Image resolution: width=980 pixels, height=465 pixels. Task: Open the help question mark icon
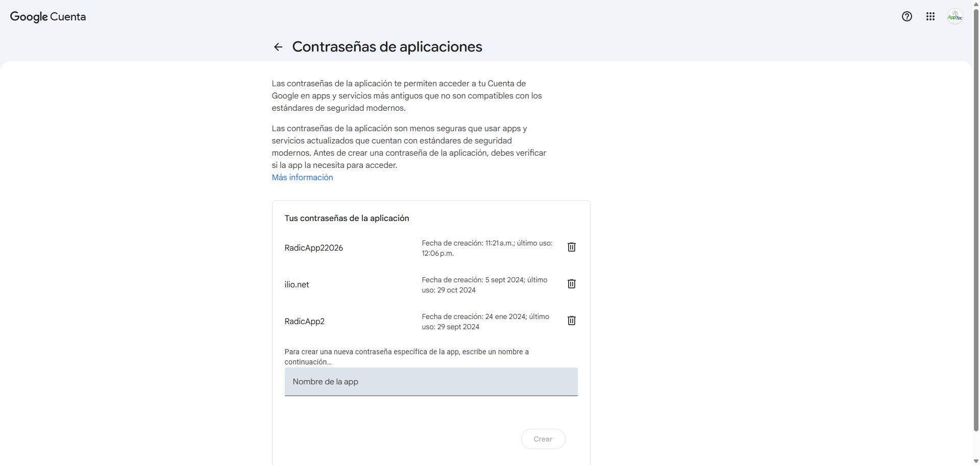[906, 16]
